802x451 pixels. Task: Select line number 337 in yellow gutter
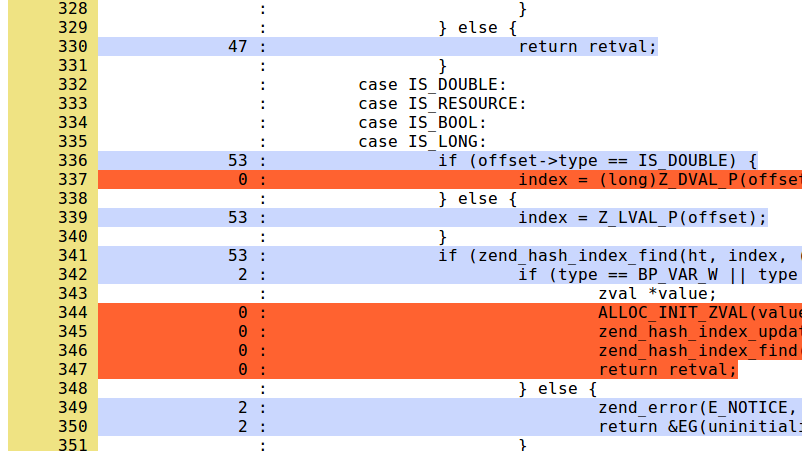tap(72, 180)
